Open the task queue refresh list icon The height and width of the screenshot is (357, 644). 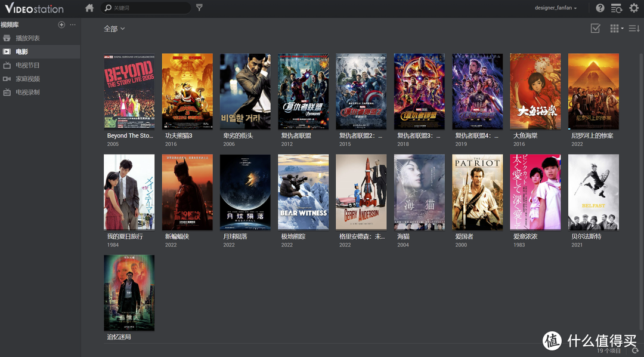[x=616, y=8]
